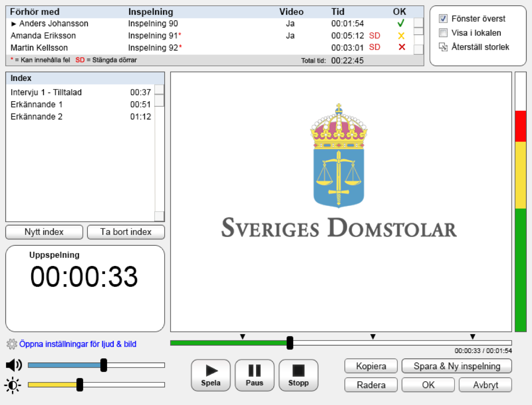
Task: Click the Index panel header
Action: click(x=85, y=78)
